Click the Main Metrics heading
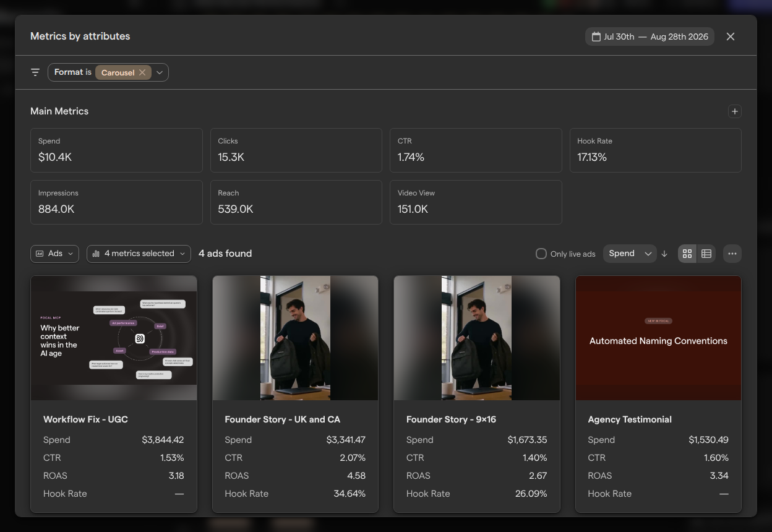Image resolution: width=772 pixels, height=532 pixels. (59, 111)
